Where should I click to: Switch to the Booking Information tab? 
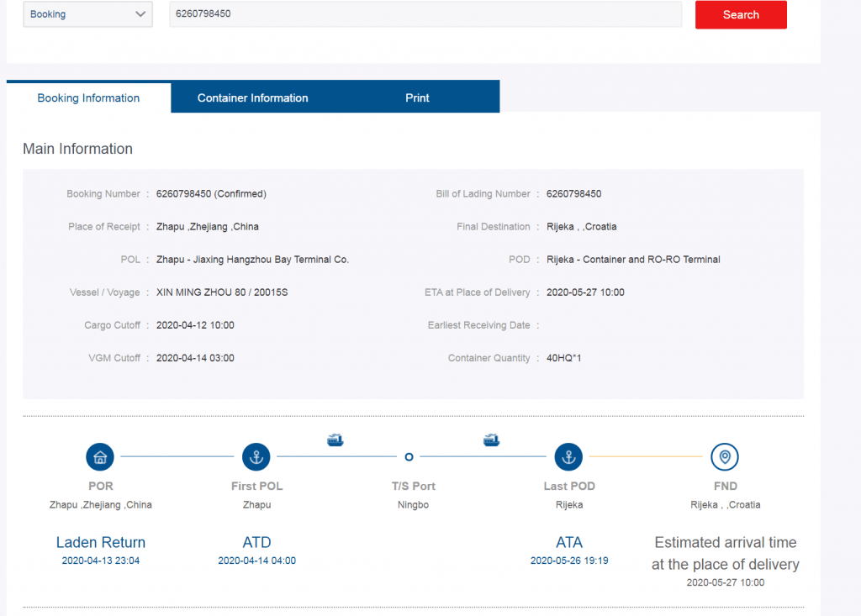coord(88,97)
